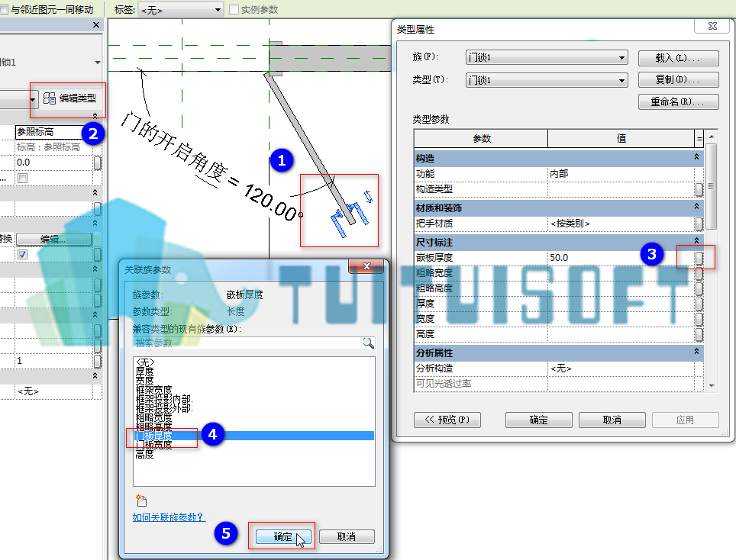Viewport: 736px width, 560px height.
Task: Click the type parameters scrollbar thumb
Action: 711,187
